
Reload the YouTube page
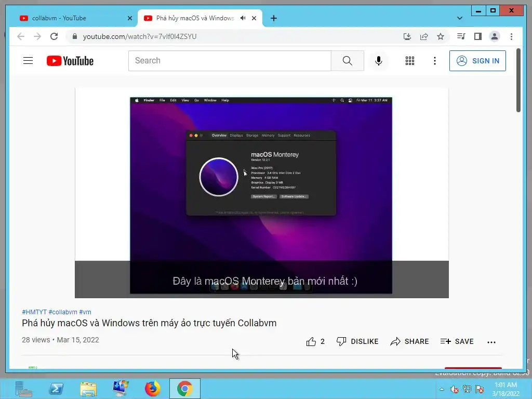(54, 36)
